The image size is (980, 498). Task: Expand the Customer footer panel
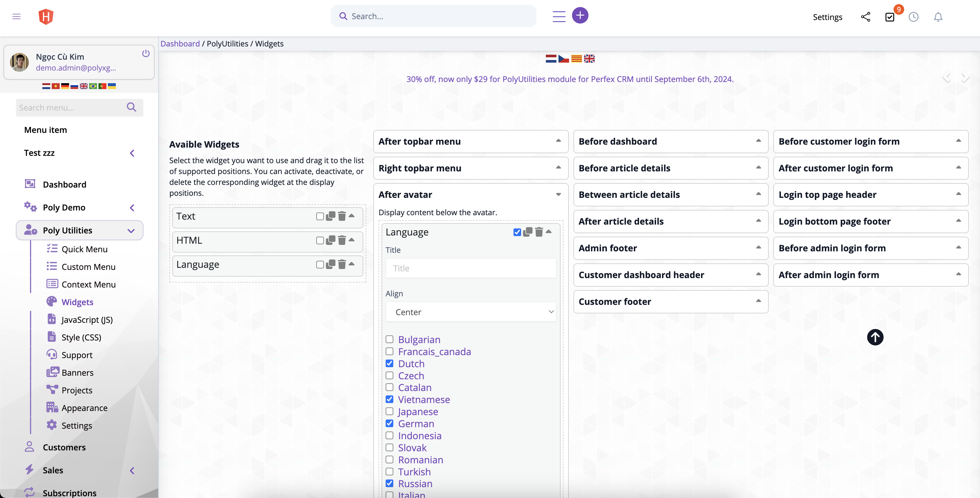[x=671, y=302]
